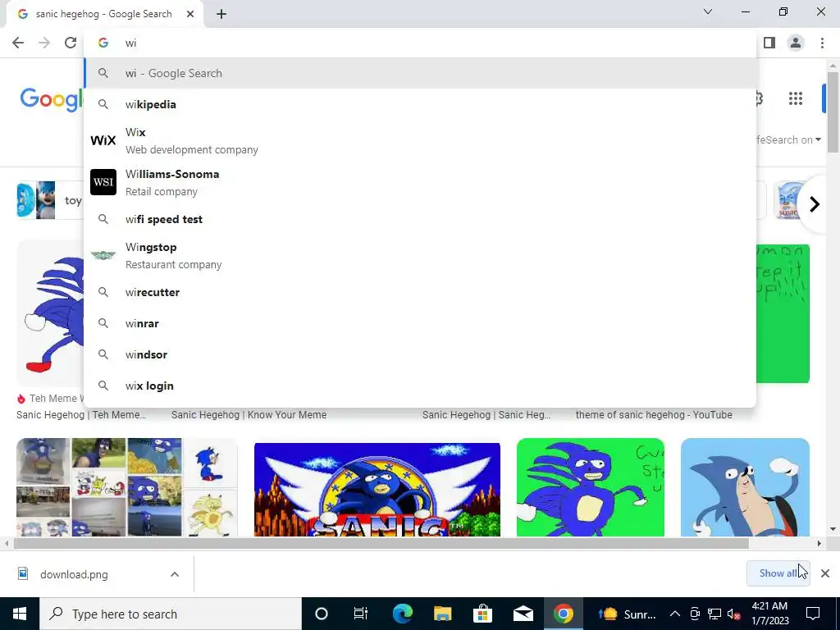Open Task View on the taskbar

click(361, 614)
